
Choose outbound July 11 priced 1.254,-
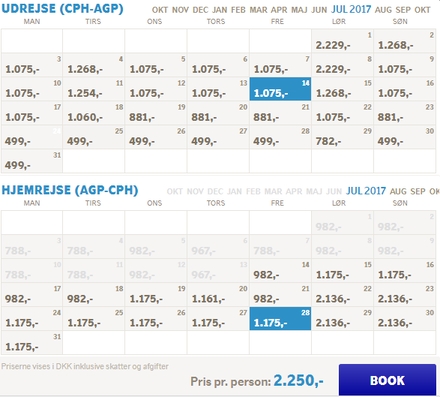tap(94, 89)
